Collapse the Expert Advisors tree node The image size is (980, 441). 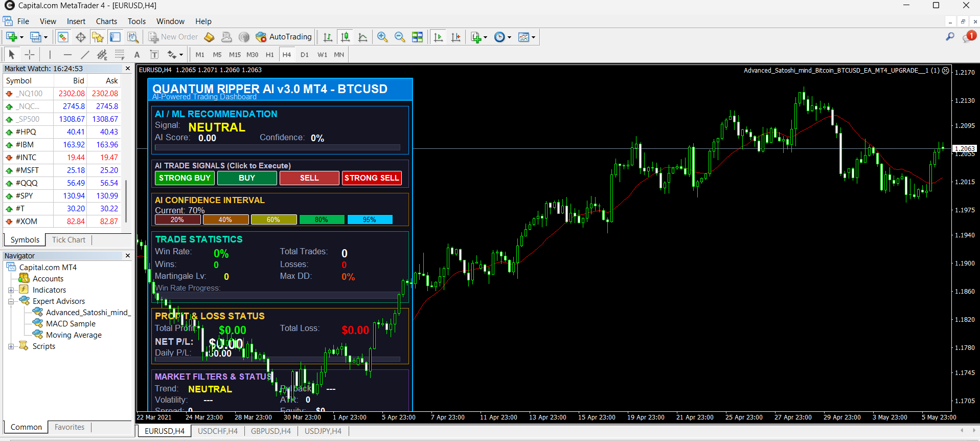point(11,301)
